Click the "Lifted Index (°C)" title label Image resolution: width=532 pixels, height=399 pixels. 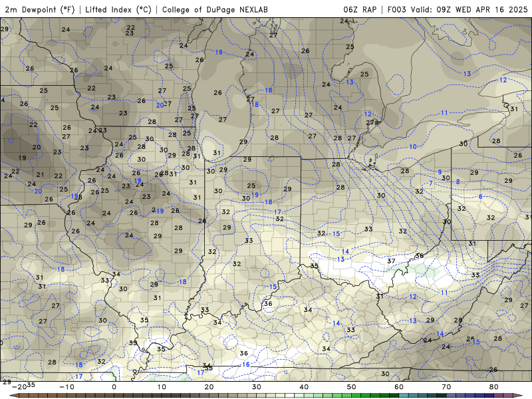tap(118, 9)
